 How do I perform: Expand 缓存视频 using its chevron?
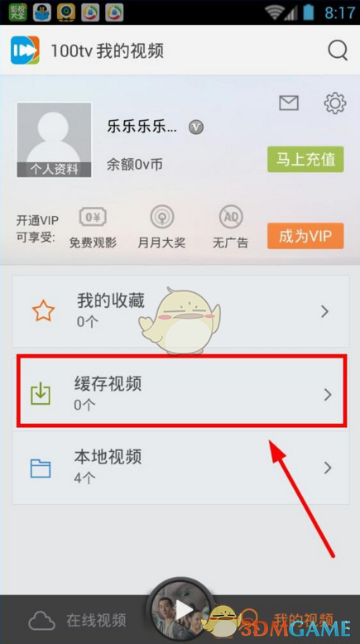point(328,395)
